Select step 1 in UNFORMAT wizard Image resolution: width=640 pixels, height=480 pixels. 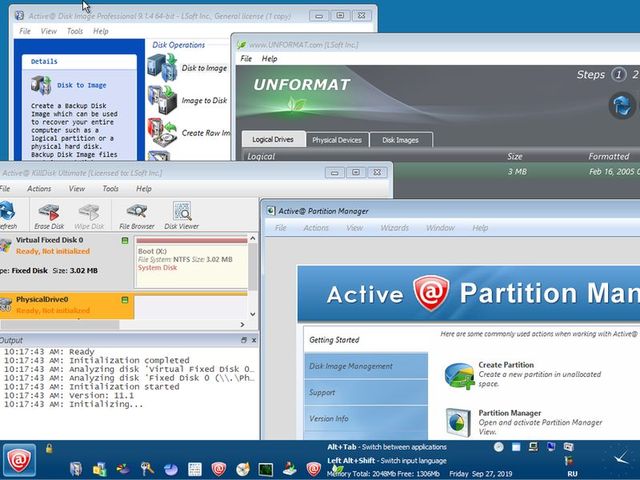619,75
